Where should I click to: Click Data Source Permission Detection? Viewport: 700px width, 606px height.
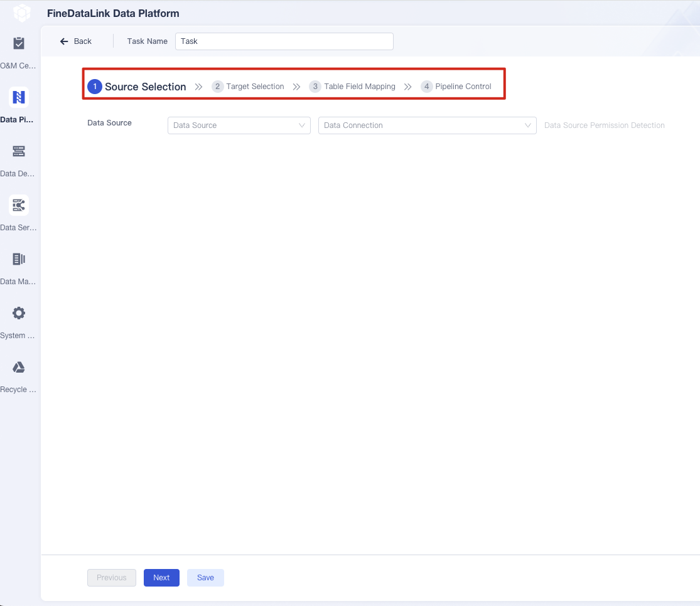coord(604,125)
